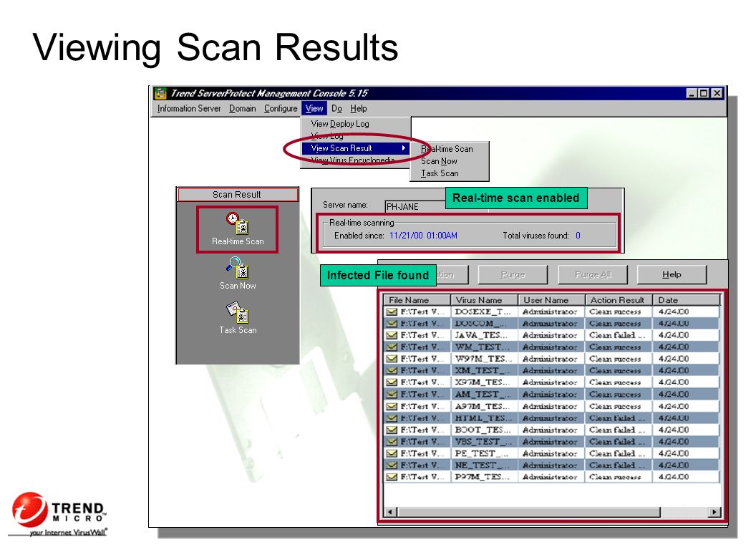Select the JAVA_TES virus name cell
This screenshot has width=756, height=550.
[484, 335]
